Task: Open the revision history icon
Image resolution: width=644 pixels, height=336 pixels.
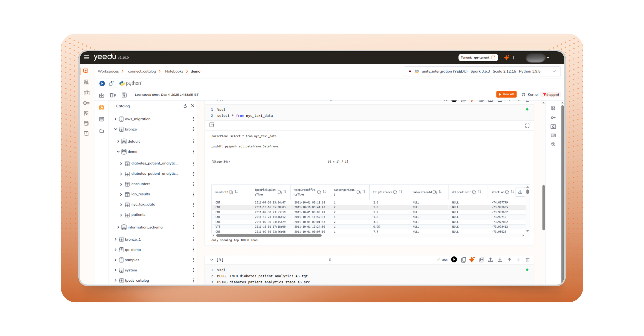Action: (553, 144)
